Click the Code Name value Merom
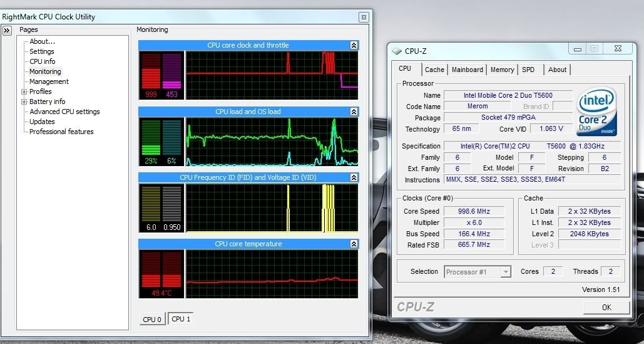This screenshot has height=344, width=644. coord(478,107)
